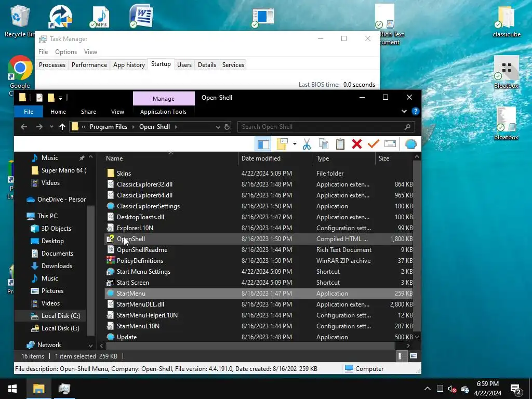
Task: Open the Application Tools tab
Action: point(163,112)
